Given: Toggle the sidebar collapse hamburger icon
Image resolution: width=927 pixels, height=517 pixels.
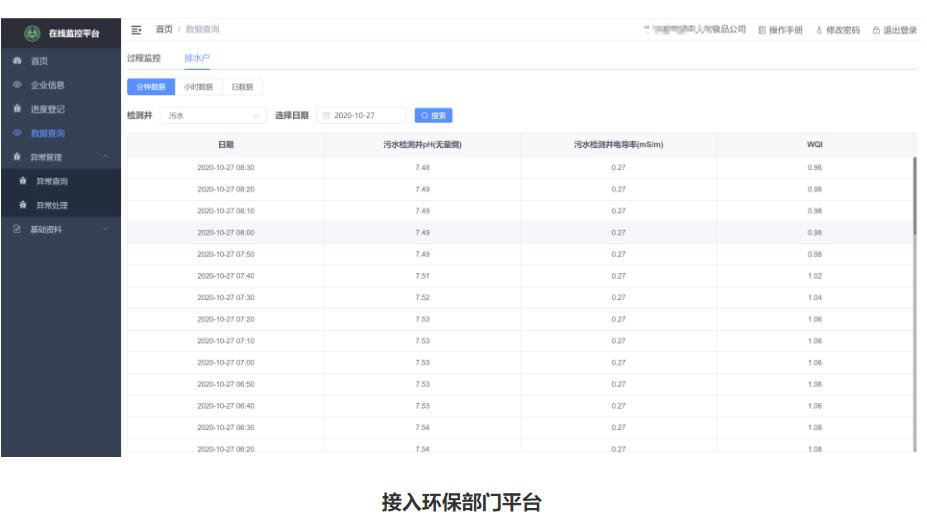Looking at the screenshot, I should 137,30.
